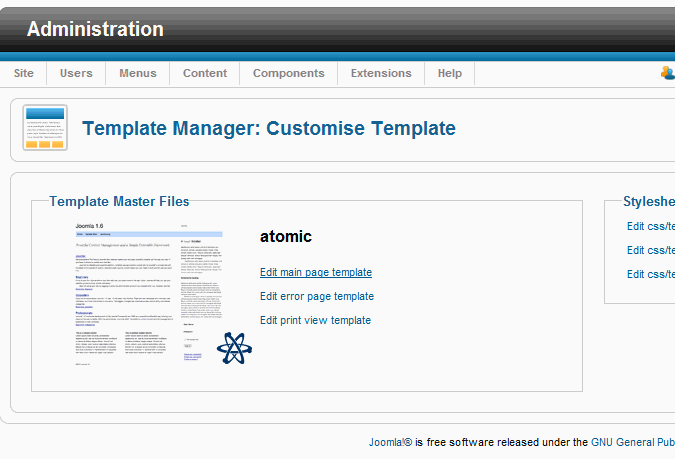This screenshot has width=675, height=459.
Task: Open the GNU General Public License link
Action: [x=632, y=442]
